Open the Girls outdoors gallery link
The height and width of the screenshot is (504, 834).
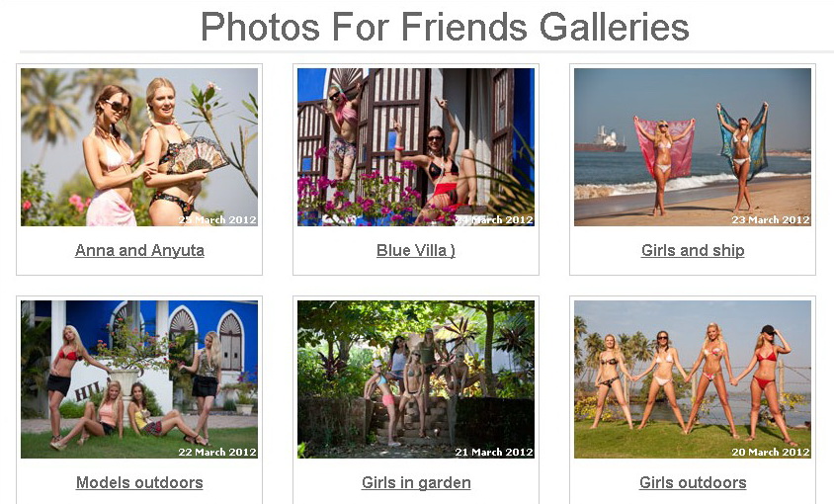tap(693, 482)
